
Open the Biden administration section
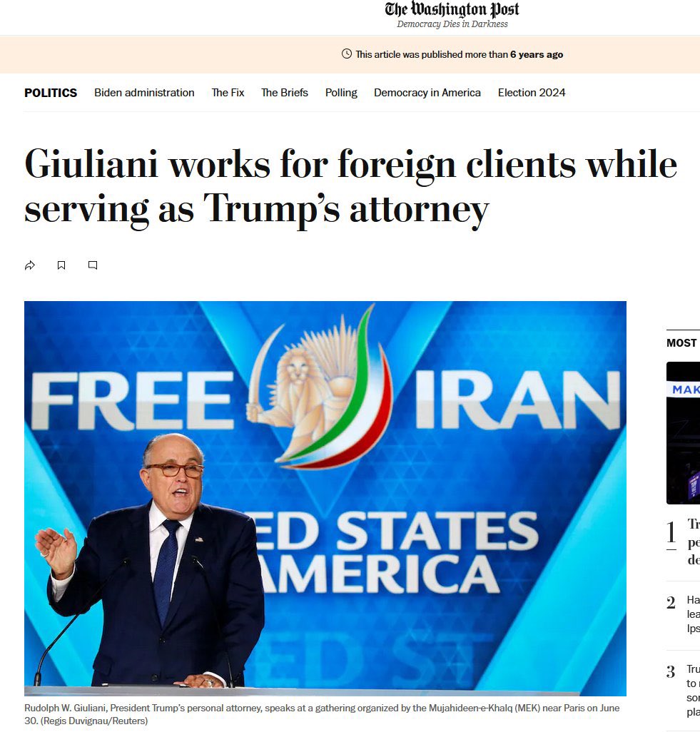[144, 93]
